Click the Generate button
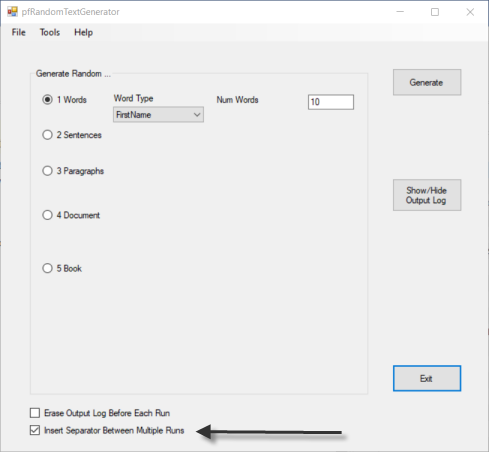Viewport: 489px width, 452px height. tap(427, 82)
